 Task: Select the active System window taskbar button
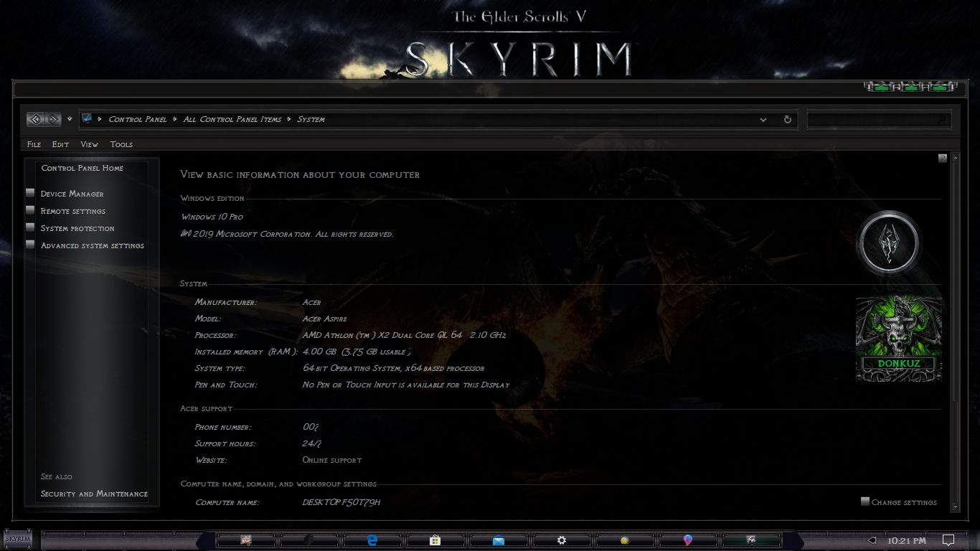[x=751, y=540]
